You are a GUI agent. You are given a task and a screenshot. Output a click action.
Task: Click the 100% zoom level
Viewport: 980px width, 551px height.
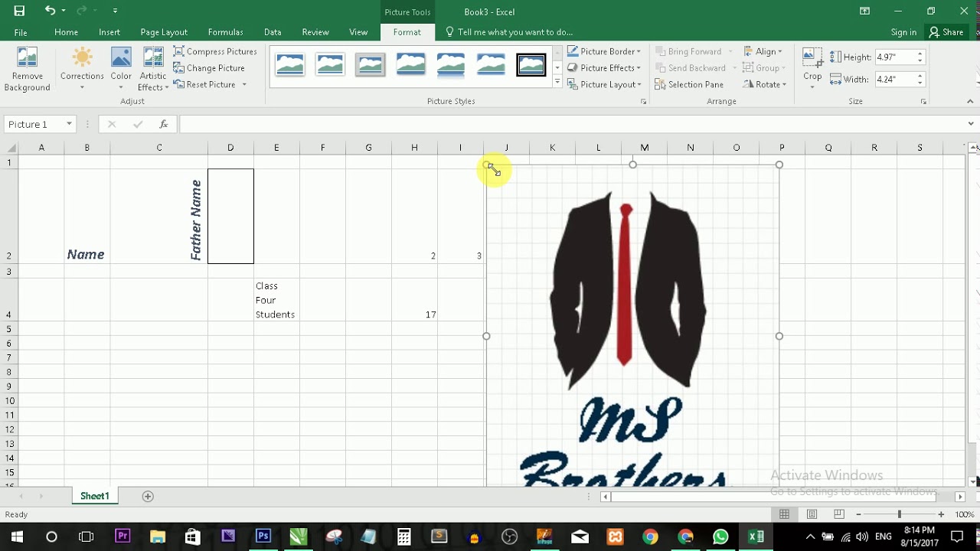coord(964,514)
